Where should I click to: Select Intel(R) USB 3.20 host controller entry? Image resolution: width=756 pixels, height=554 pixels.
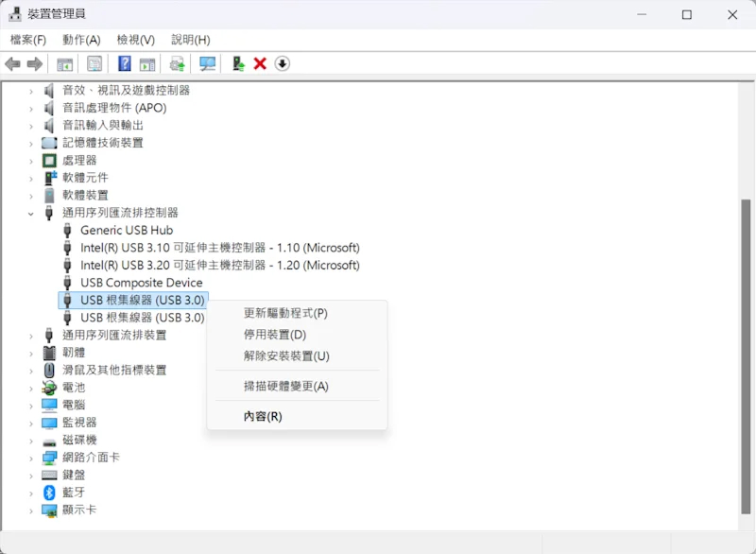point(220,266)
